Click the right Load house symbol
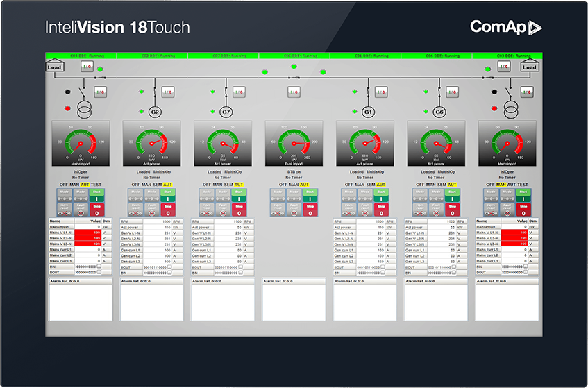 point(530,65)
